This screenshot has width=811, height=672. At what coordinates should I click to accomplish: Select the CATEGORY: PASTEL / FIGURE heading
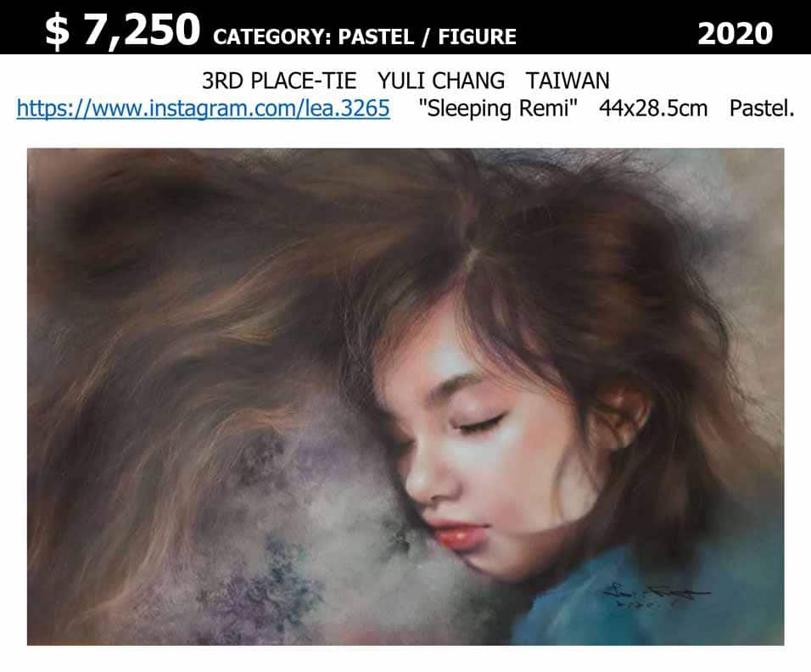tap(365, 36)
